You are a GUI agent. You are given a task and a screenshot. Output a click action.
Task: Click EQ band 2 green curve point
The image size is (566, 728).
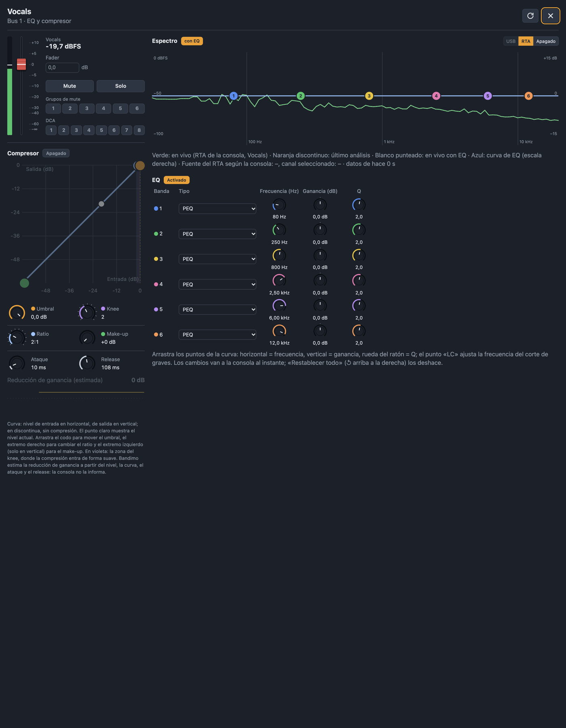300,96
